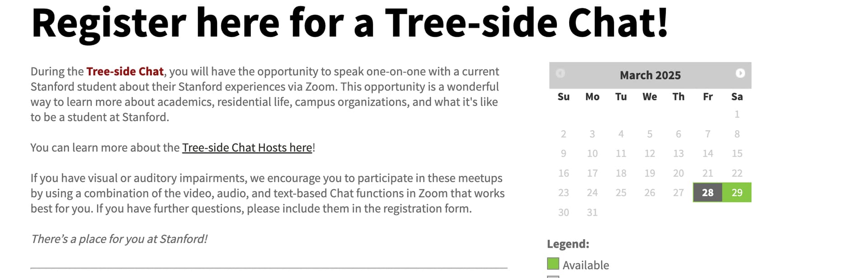The height and width of the screenshot is (278, 868).
Task: Click the Register here page heading
Action: click(x=349, y=24)
